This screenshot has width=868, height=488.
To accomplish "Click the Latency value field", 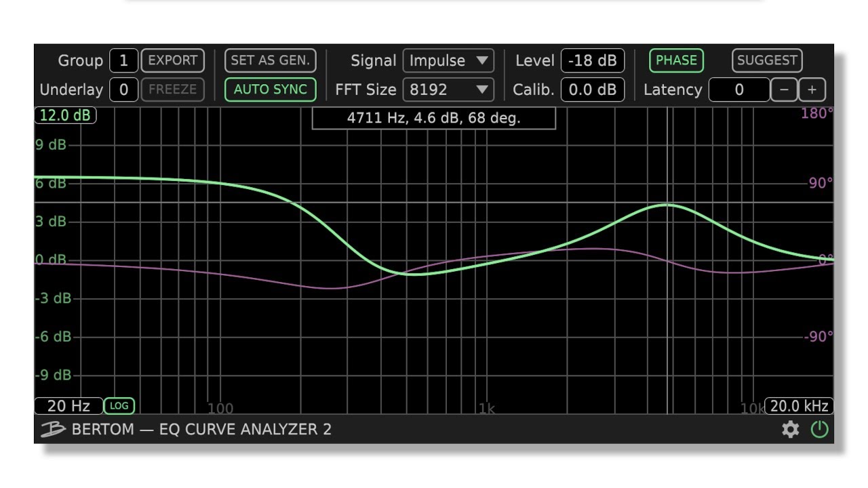I will [739, 89].
